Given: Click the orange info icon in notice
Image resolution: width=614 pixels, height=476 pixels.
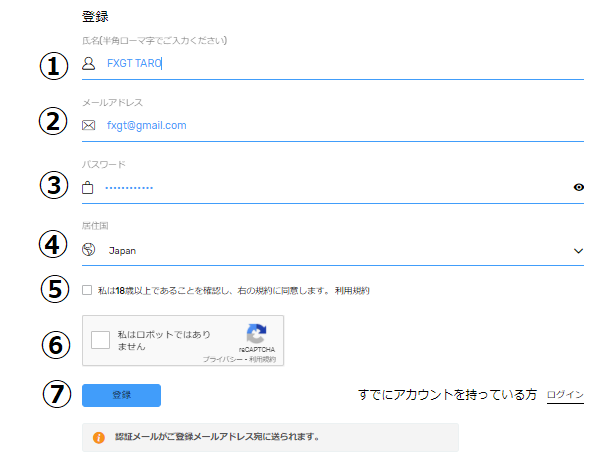Looking at the screenshot, I should coord(99,438).
